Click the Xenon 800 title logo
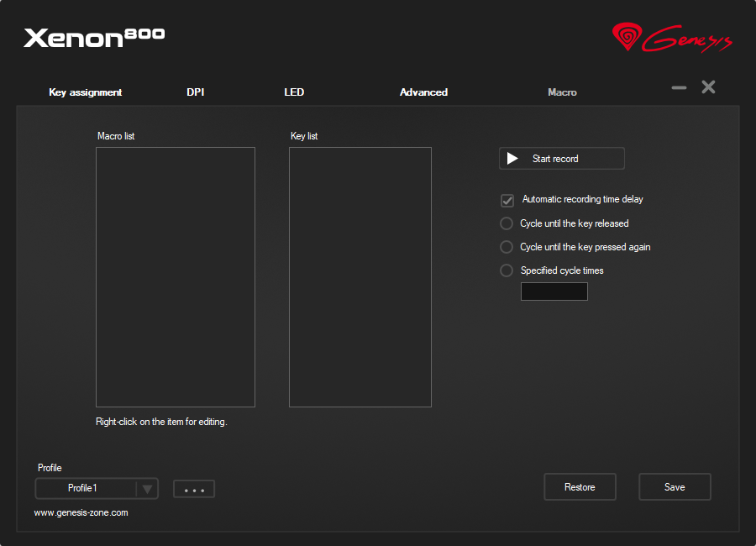This screenshot has width=756, height=546. click(94, 38)
